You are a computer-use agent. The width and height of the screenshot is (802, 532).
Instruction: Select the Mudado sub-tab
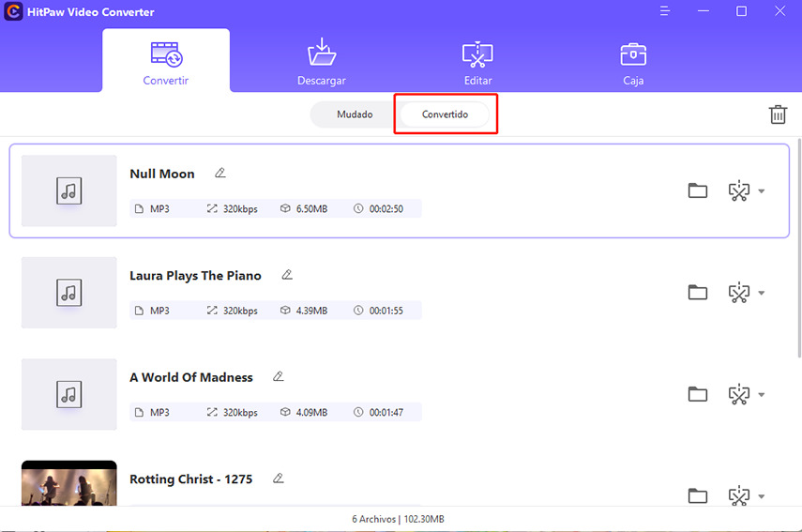coord(355,114)
